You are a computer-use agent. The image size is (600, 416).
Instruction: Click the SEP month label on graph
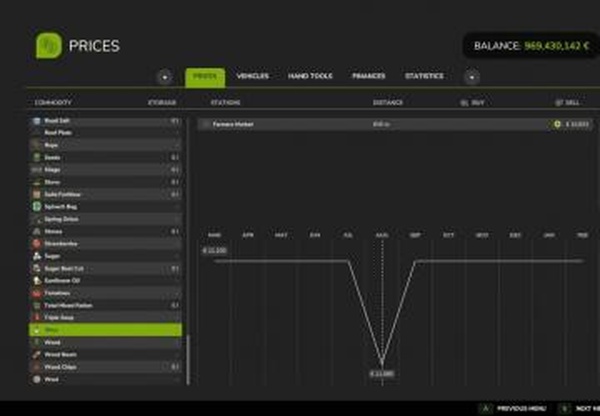[x=415, y=235]
